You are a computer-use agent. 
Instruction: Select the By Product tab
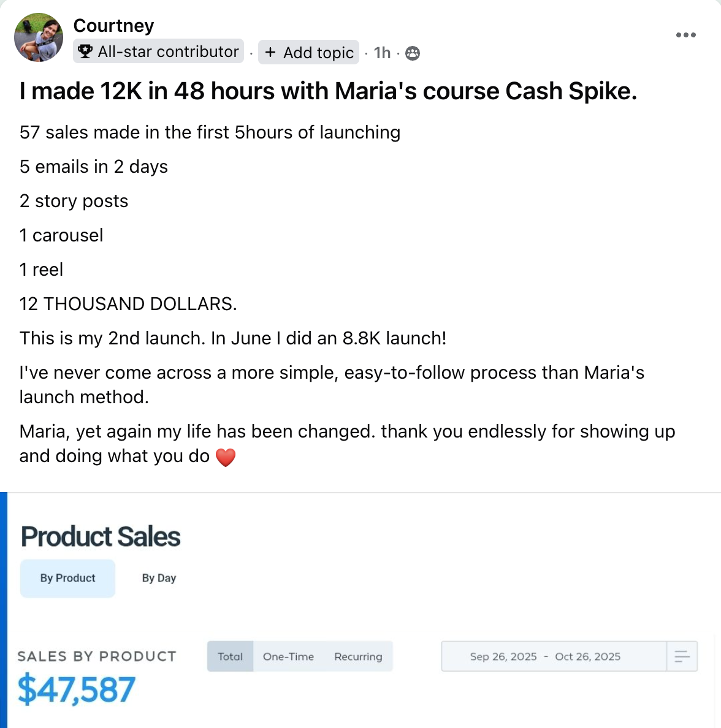coord(67,578)
